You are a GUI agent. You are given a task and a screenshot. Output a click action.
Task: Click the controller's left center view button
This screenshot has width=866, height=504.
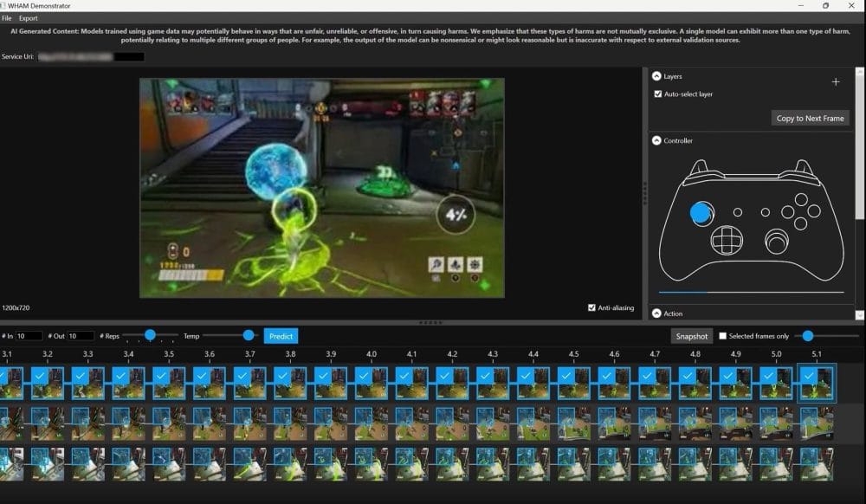pyautogui.click(x=738, y=211)
